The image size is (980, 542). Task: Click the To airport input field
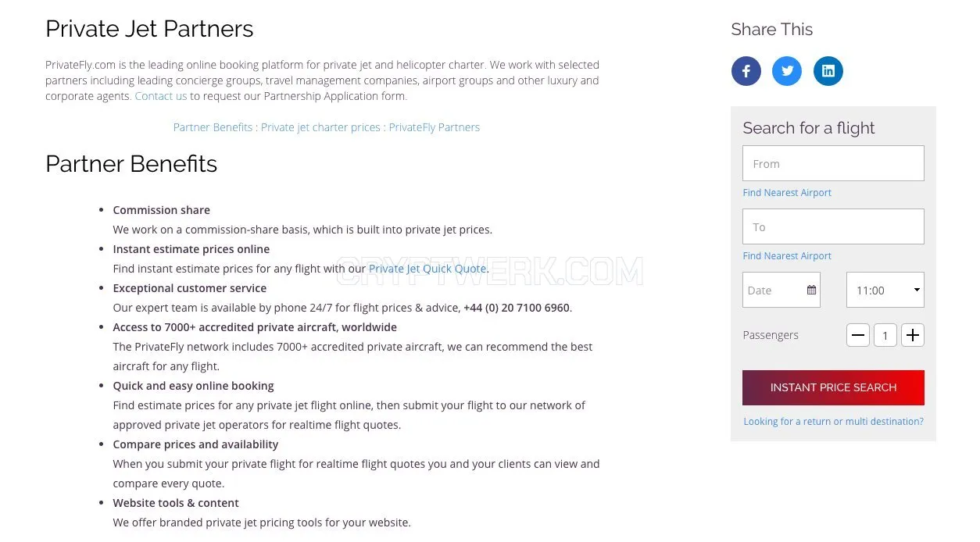click(833, 226)
